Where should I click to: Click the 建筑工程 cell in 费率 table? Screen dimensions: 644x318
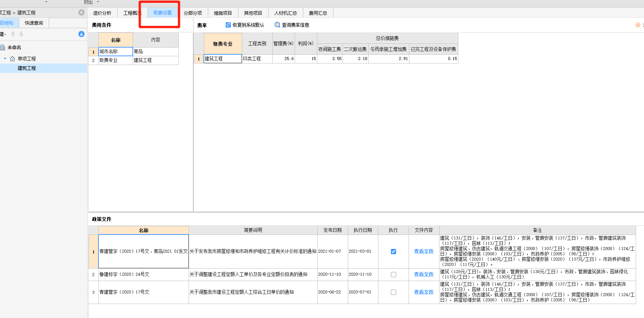click(x=223, y=59)
